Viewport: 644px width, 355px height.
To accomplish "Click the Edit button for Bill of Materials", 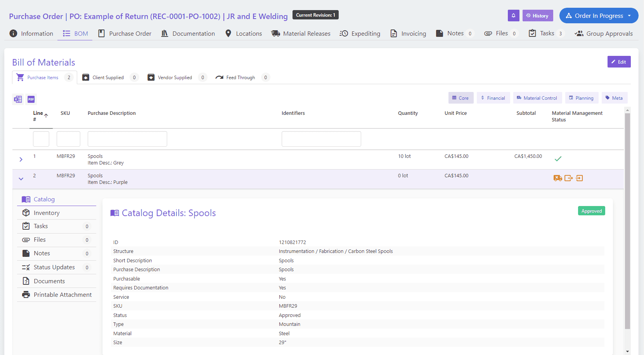I will pos(619,62).
